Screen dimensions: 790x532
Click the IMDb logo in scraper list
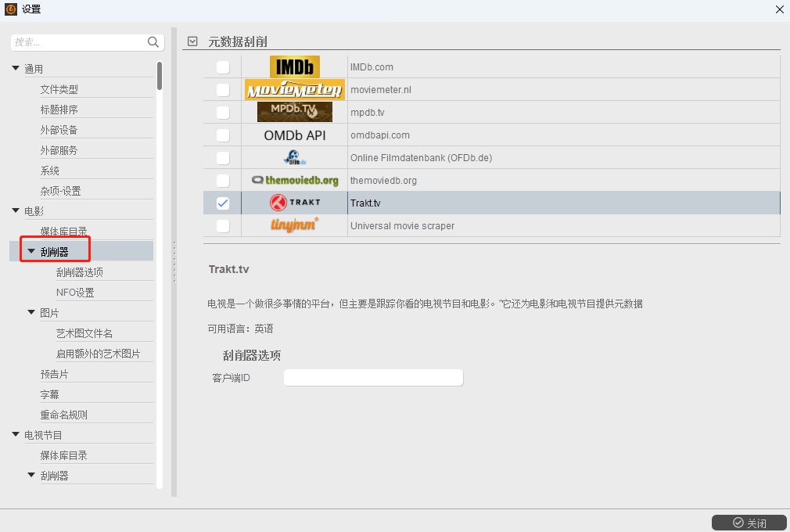295,66
